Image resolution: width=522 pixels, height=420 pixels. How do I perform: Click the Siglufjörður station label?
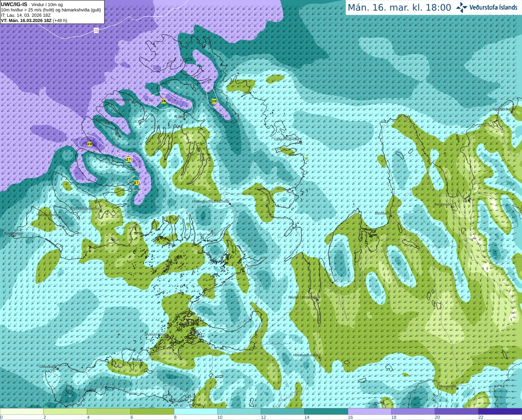501,109
